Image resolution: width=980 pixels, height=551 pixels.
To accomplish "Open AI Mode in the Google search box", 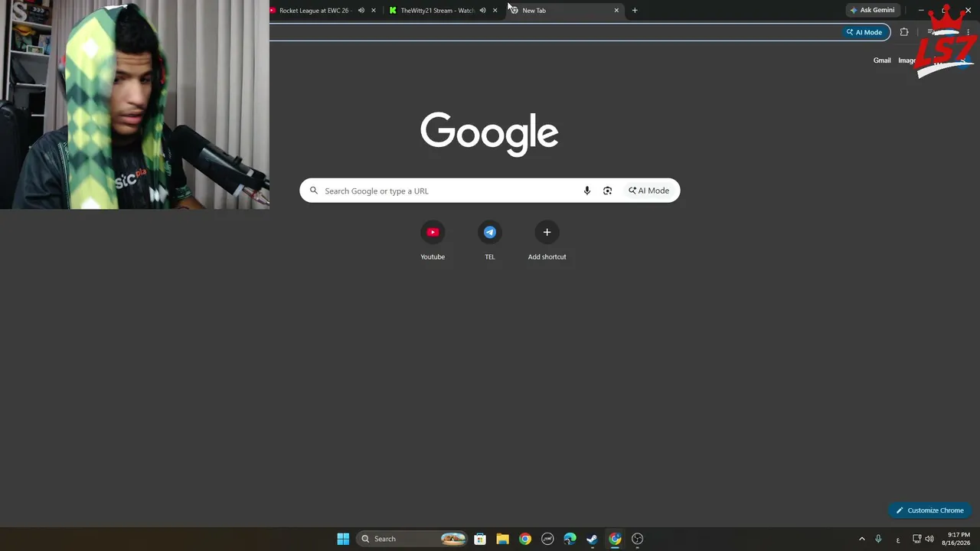I will click(x=649, y=191).
